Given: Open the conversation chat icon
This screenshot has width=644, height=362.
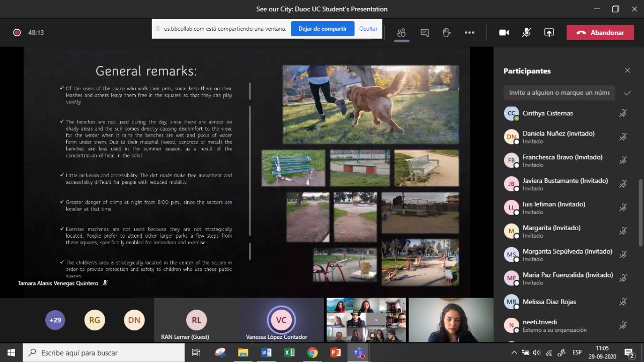Looking at the screenshot, I should click(424, 33).
